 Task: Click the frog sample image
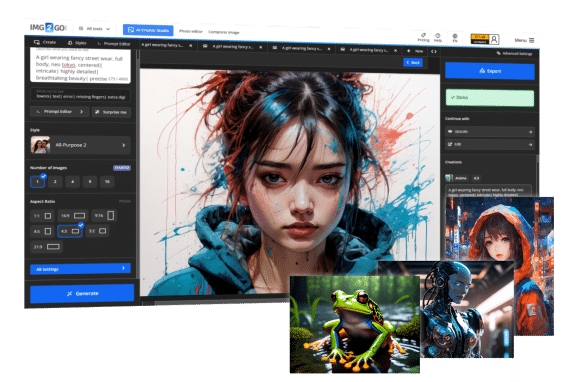354,324
